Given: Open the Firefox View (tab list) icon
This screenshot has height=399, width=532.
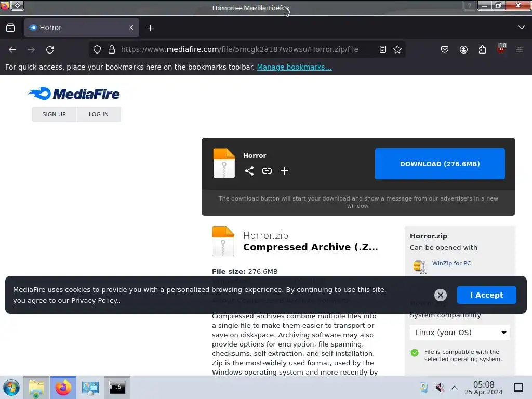Looking at the screenshot, I should 10,28.
